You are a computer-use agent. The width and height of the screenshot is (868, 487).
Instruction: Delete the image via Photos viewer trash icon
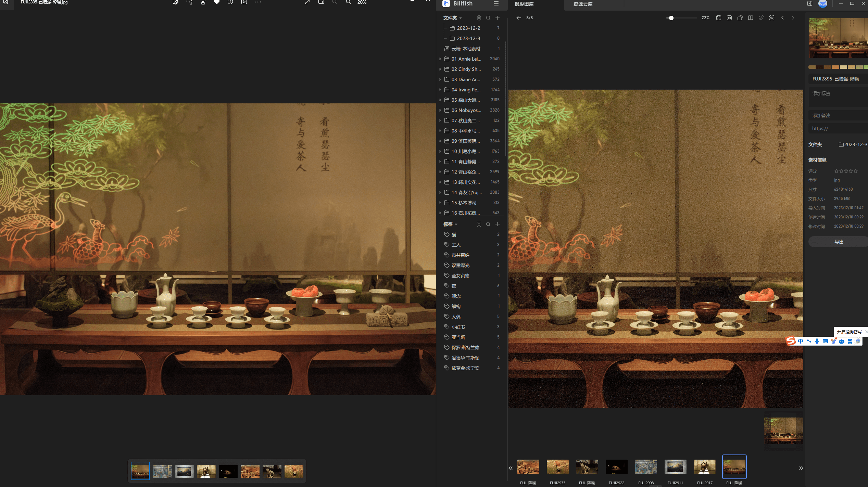click(x=203, y=2)
